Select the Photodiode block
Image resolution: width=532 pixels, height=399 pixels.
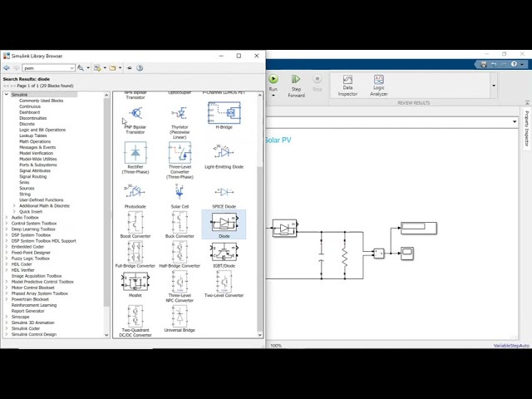pos(135,196)
